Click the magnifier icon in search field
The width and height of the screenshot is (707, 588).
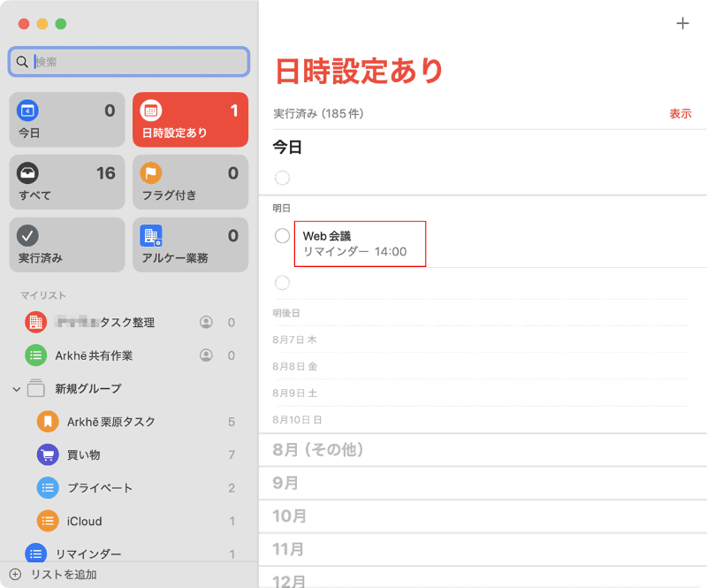click(x=21, y=62)
